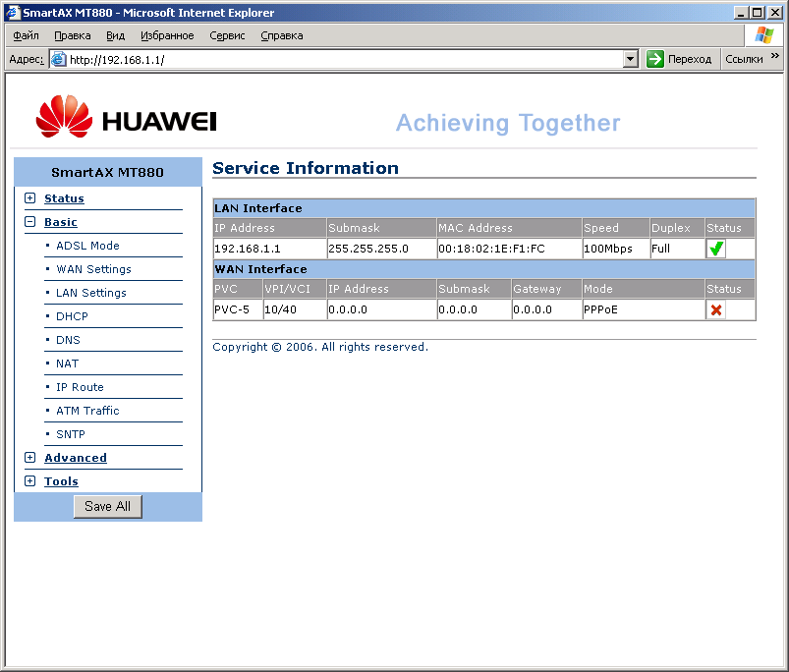Expand the Advanced section
789x672 pixels.
pos(29,457)
